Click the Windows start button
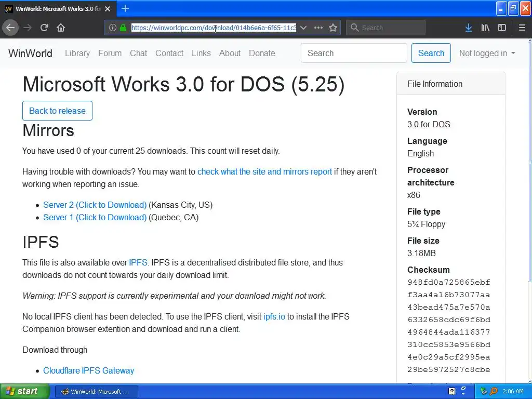Viewport: 532px width, 399px height. click(24, 391)
